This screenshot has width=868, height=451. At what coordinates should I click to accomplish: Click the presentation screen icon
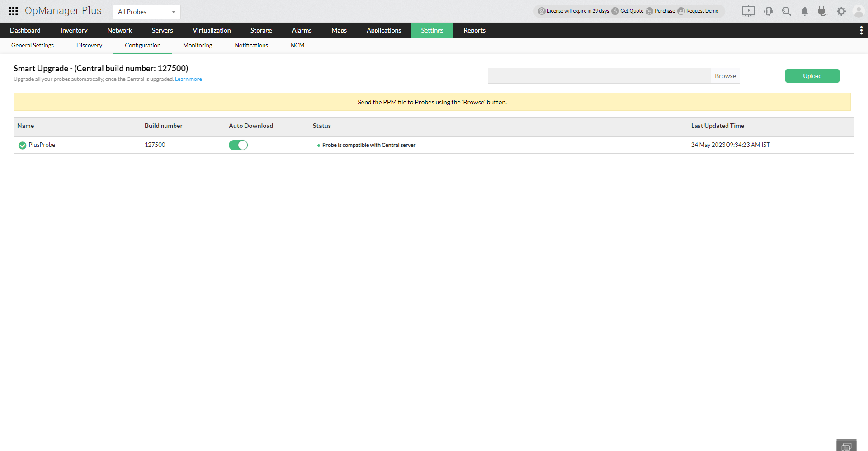coord(748,11)
